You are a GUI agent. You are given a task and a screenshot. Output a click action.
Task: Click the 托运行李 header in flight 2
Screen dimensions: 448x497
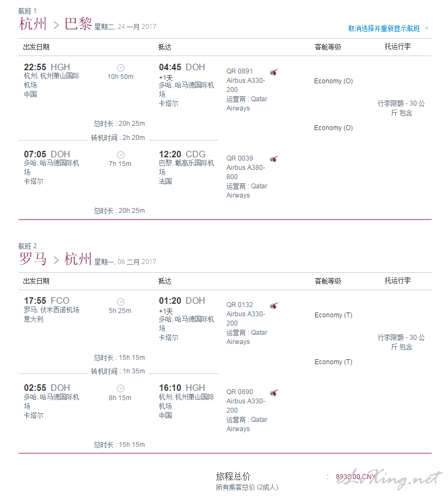tap(397, 280)
